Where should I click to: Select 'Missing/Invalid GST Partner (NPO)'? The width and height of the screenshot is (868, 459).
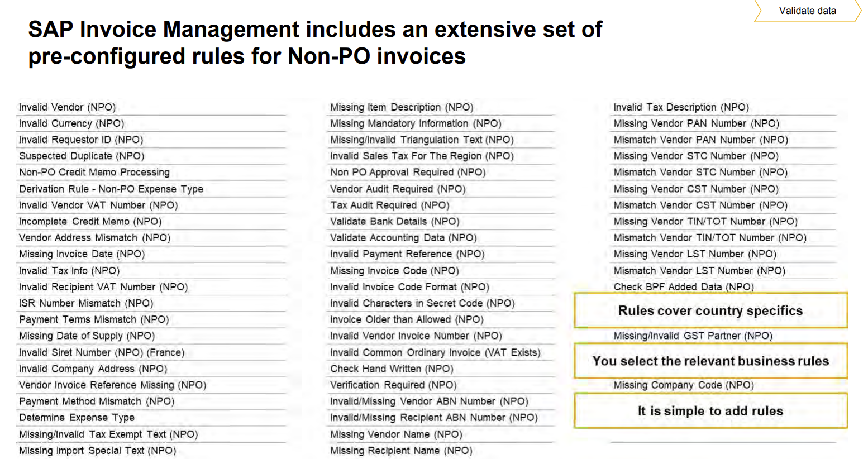(x=693, y=335)
